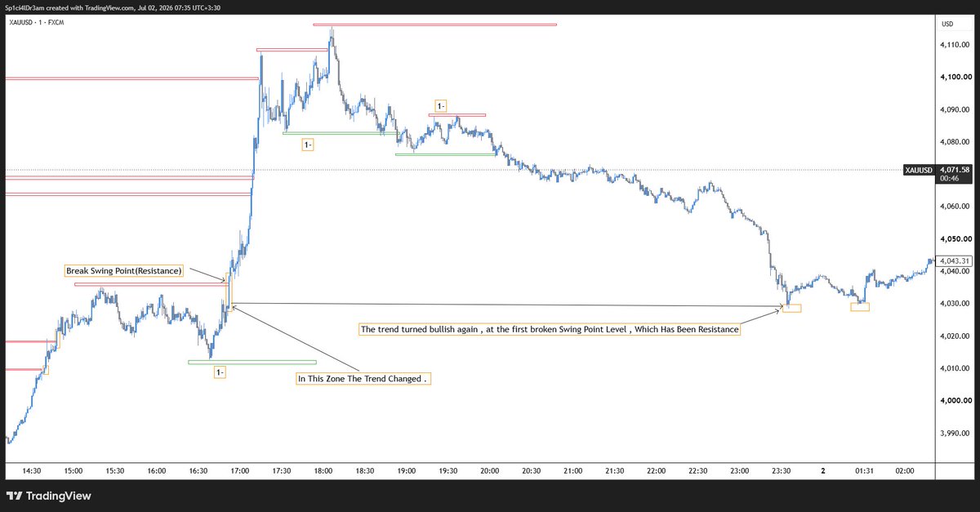Select the 21:30 time axis label

coord(614,471)
